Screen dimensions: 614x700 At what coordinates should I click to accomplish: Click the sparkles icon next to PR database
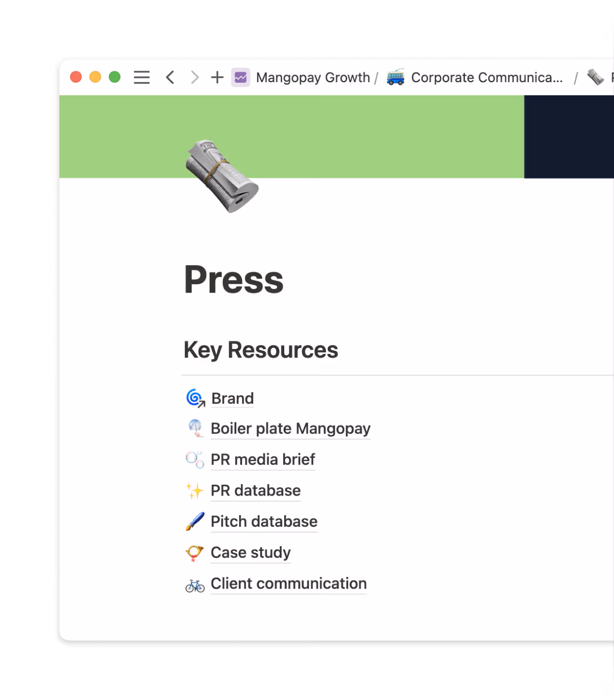coord(195,490)
